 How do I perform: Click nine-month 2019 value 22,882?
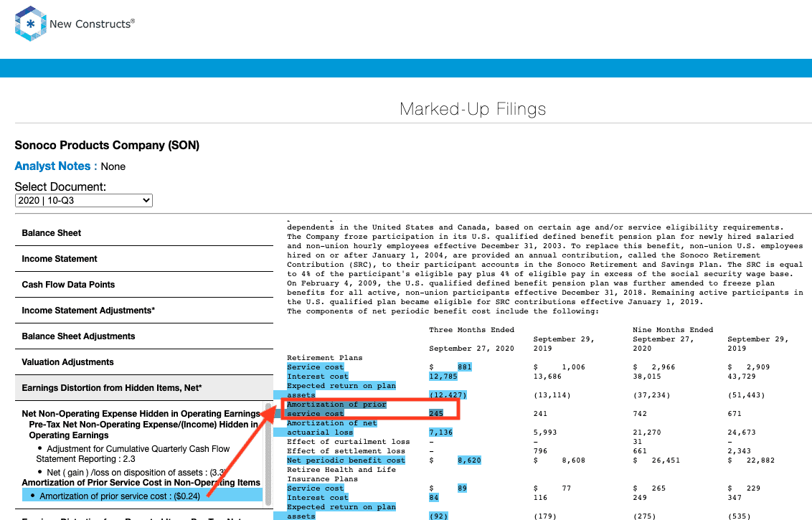click(760, 460)
